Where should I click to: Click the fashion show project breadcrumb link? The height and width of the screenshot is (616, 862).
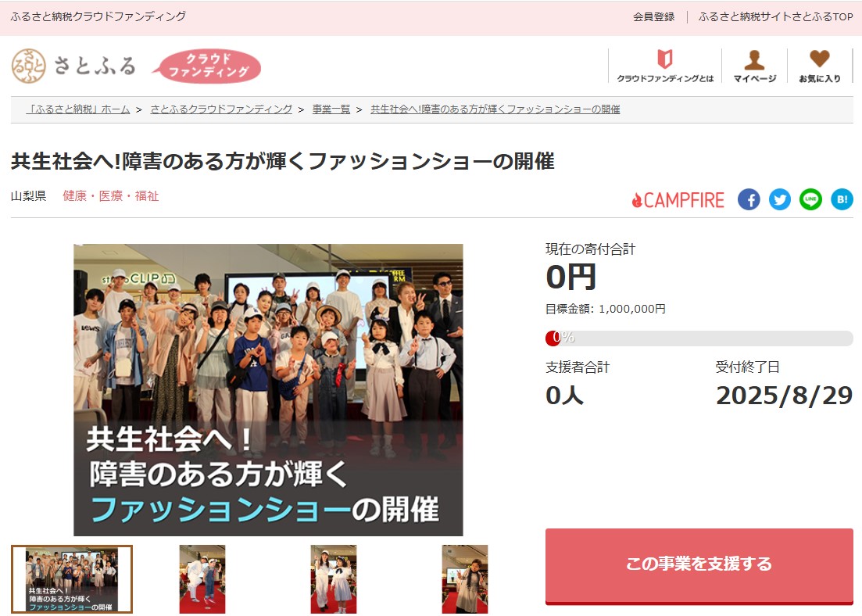(495, 109)
